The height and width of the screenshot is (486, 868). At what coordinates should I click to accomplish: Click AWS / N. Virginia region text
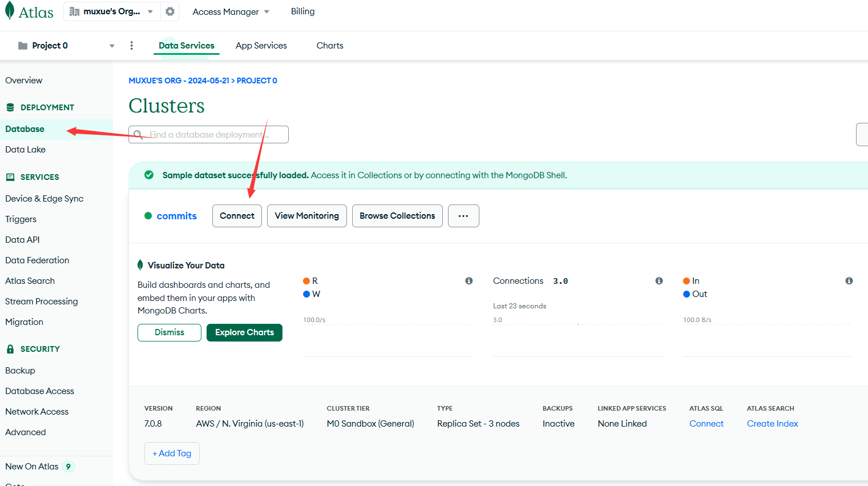[x=250, y=424]
